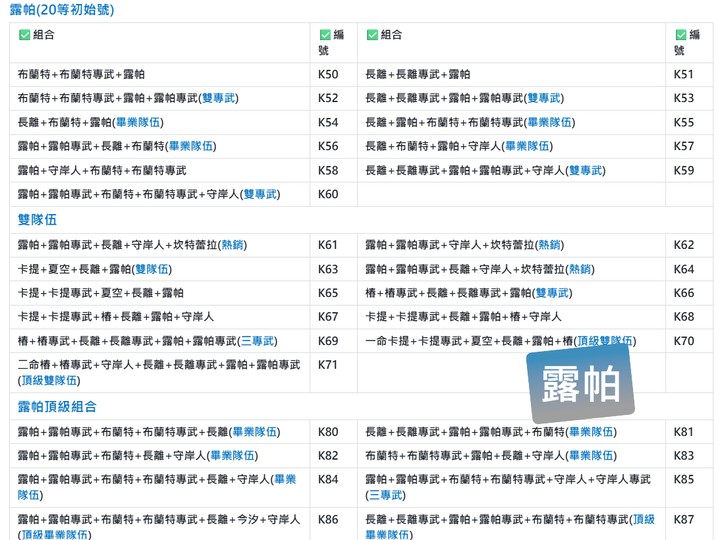Select the 露帕(20等初始號) section heading
This screenshot has height=540, width=722.
pos(61,10)
